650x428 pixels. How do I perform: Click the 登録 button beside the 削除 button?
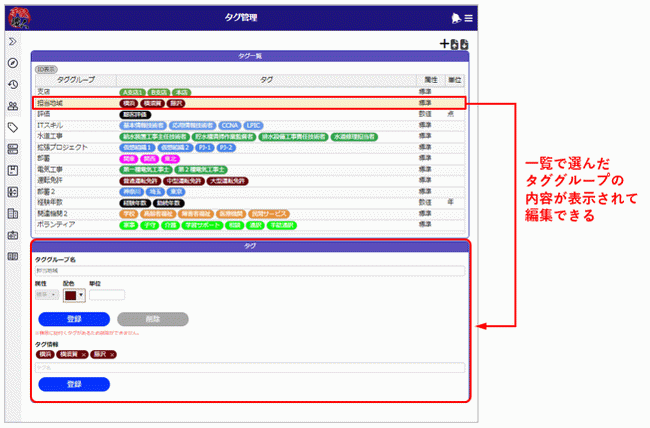[72, 320]
